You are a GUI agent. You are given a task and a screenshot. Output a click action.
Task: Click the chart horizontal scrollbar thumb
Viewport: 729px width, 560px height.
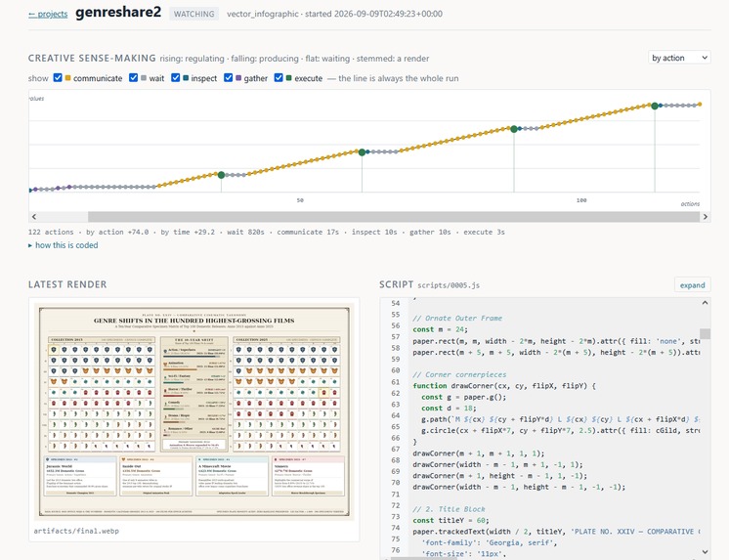[x=394, y=217]
